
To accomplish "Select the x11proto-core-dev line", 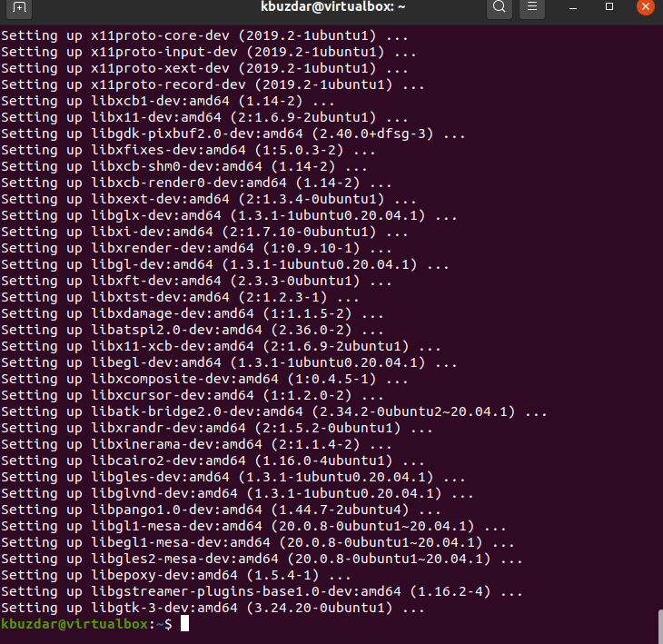I will click(204, 35).
